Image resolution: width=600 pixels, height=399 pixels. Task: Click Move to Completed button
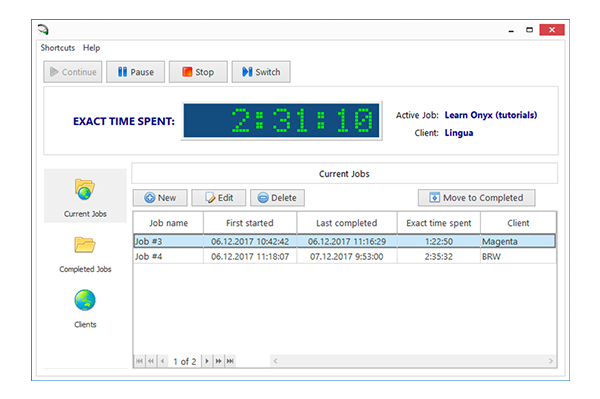(476, 198)
